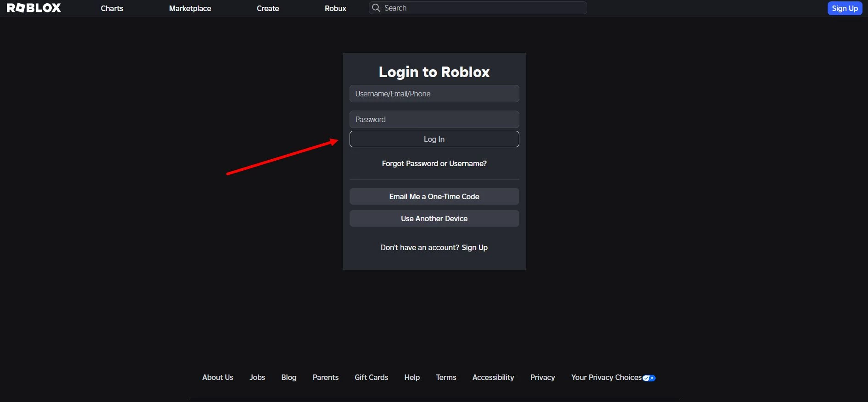Go to the Marketplace page
The height and width of the screenshot is (402, 868).
pos(190,8)
